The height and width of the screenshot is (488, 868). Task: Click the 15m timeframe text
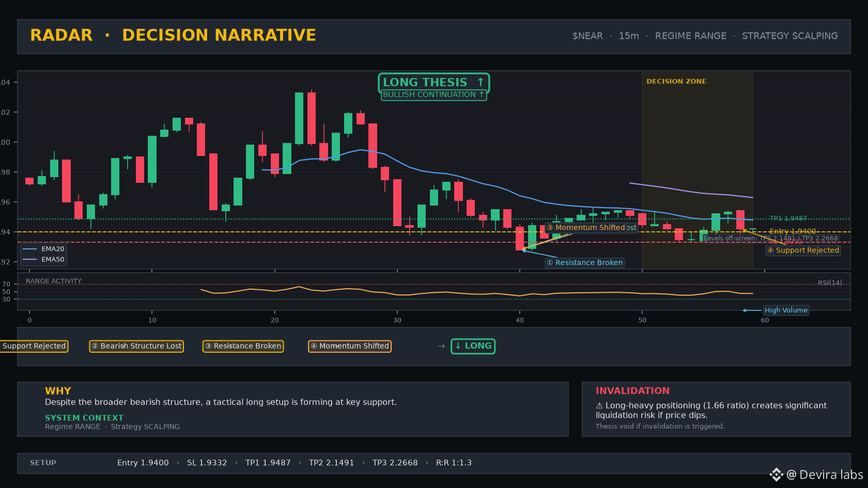(x=629, y=36)
